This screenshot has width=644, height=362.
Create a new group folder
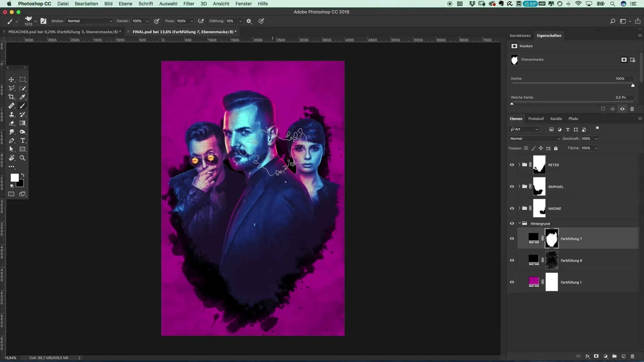pyautogui.click(x=614, y=356)
